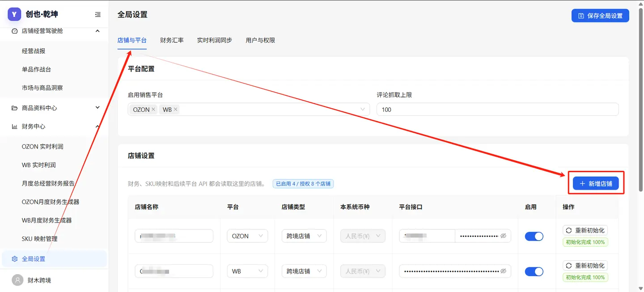Click the gear icon beside 全局设置
This screenshot has height=292, width=644.
(x=15, y=259)
